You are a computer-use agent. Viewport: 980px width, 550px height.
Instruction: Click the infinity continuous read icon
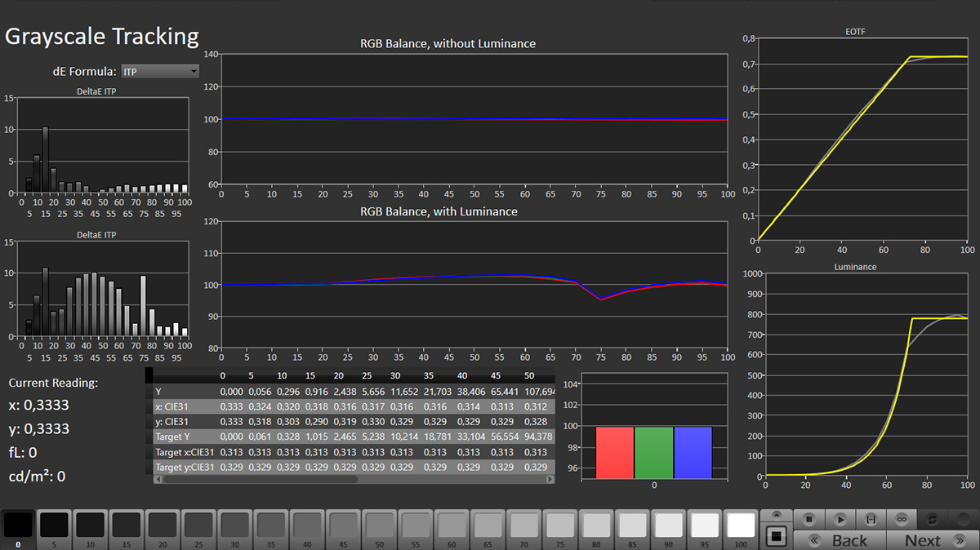click(x=902, y=519)
